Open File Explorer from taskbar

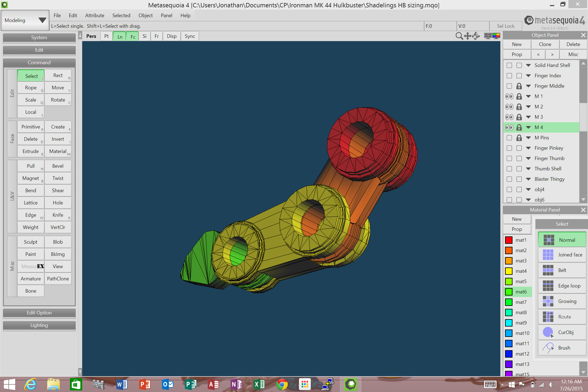pyautogui.click(x=53, y=384)
